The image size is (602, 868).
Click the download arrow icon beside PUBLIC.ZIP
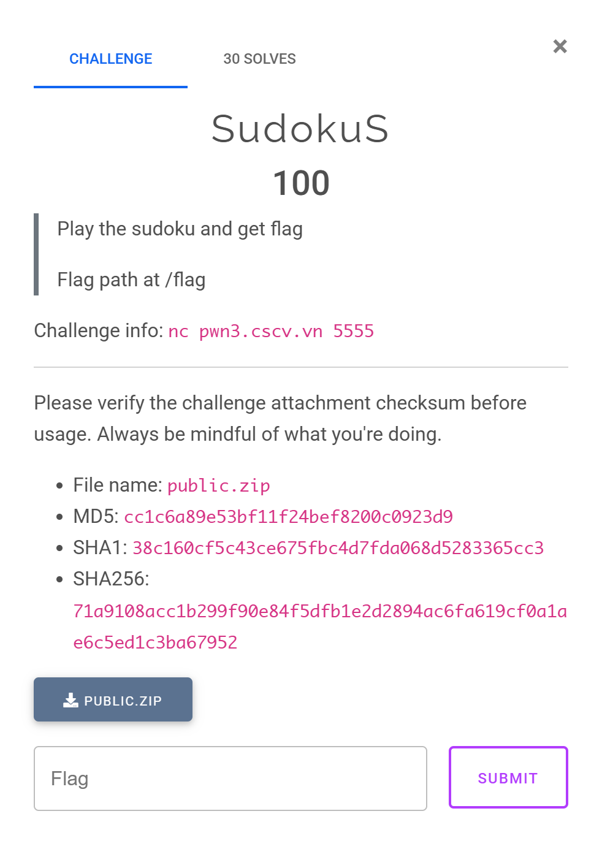click(70, 700)
